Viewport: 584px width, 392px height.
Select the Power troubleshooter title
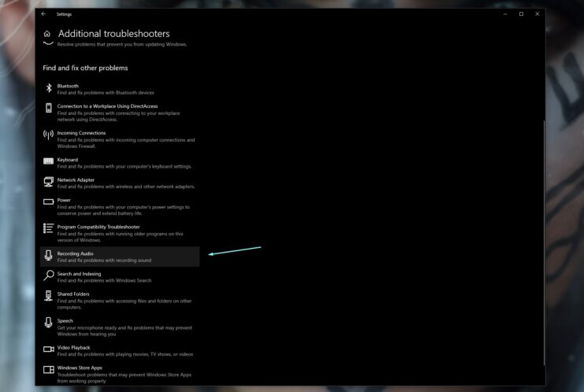64,200
